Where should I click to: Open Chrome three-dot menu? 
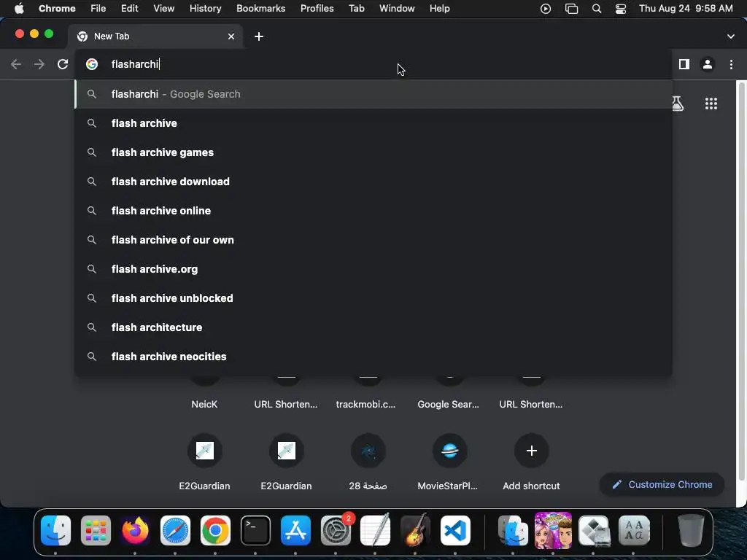[731, 64]
